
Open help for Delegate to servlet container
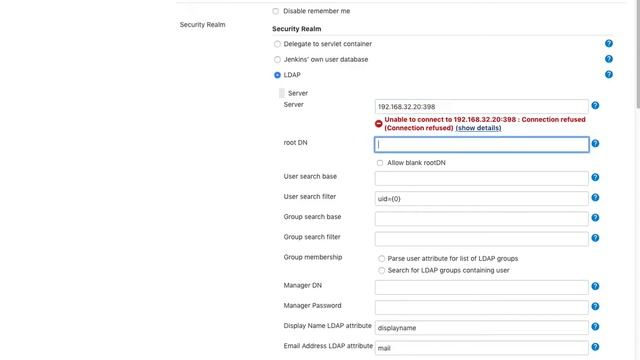[609, 44]
